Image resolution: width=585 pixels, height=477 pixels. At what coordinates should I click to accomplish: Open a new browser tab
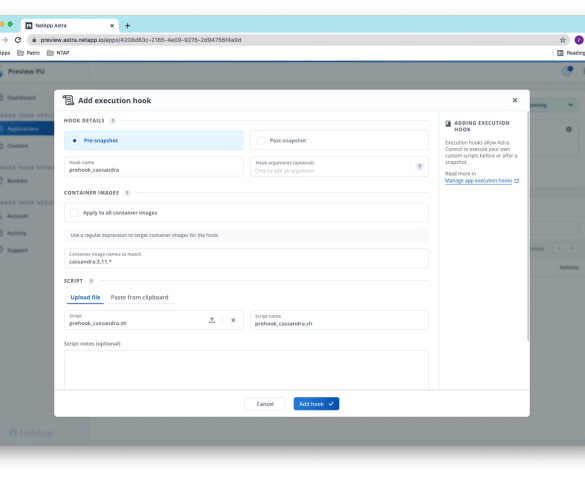pyautogui.click(x=128, y=26)
